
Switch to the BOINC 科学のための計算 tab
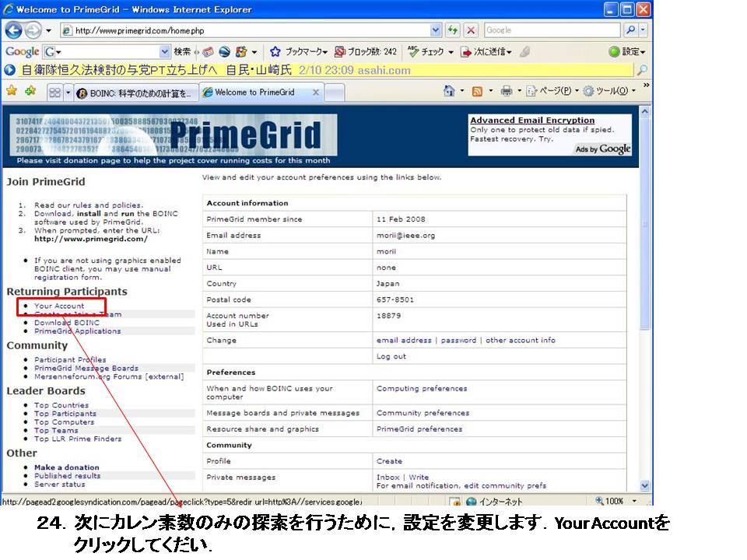click(135, 93)
